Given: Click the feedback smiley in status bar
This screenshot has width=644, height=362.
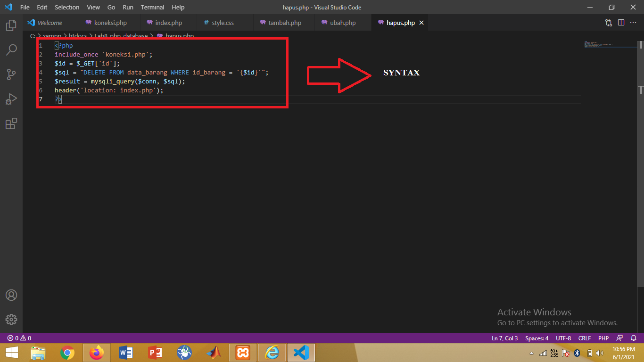Looking at the screenshot, I should 619,338.
